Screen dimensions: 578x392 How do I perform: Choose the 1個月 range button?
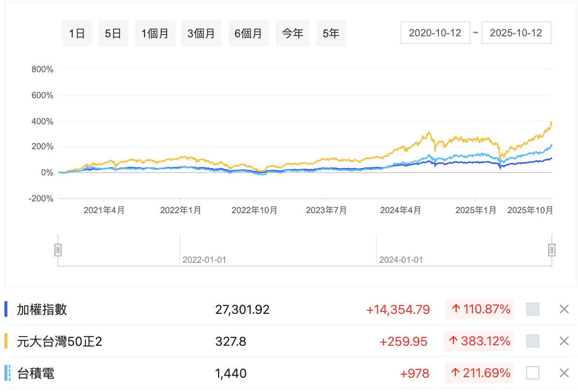[x=155, y=33]
